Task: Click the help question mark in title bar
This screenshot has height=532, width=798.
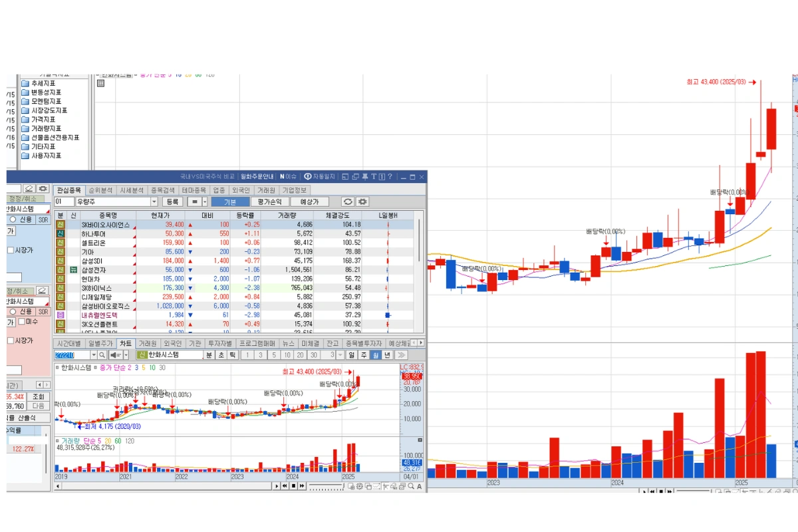Action: point(390,177)
